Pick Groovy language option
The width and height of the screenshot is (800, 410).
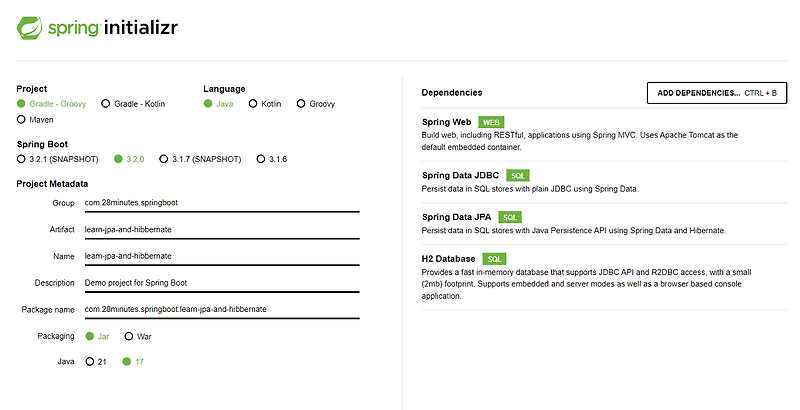(x=301, y=104)
